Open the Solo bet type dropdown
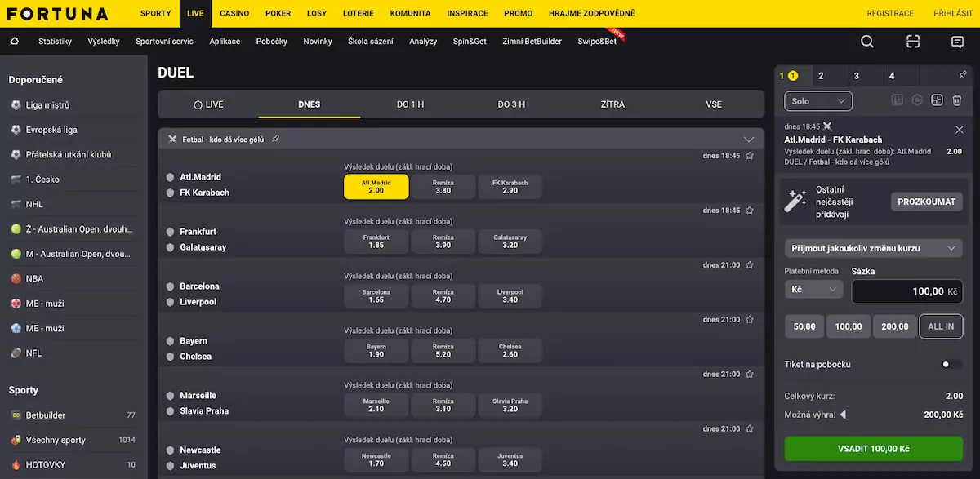The width and height of the screenshot is (980, 479). coord(818,101)
